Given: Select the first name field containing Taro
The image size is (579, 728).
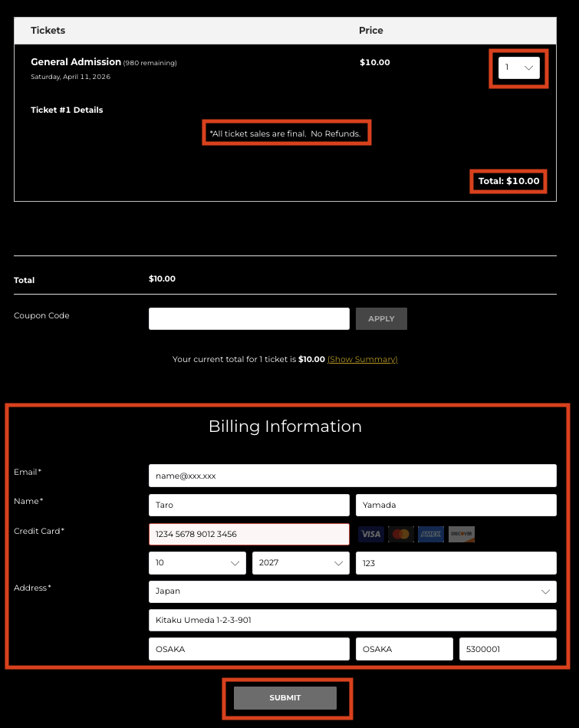Looking at the screenshot, I should [249, 505].
